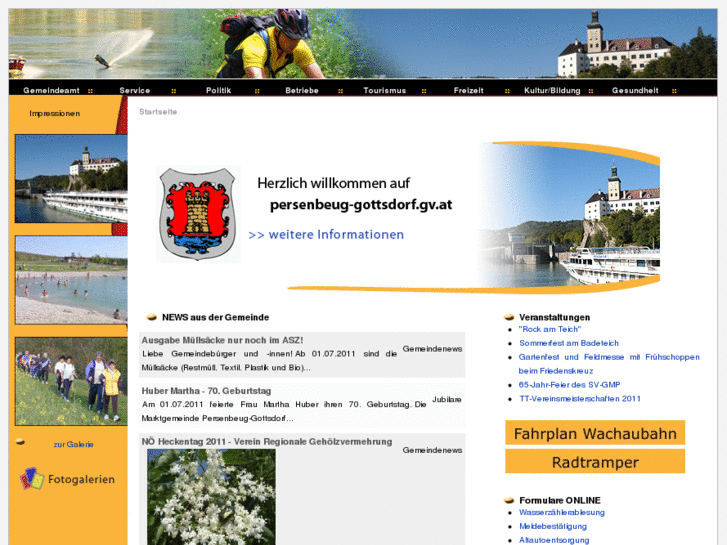The height and width of the screenshot is (545, 727).
Task: Open Gartenfest und Feldmesse event link
Action: pyautogui.click(x=609, y=364)
